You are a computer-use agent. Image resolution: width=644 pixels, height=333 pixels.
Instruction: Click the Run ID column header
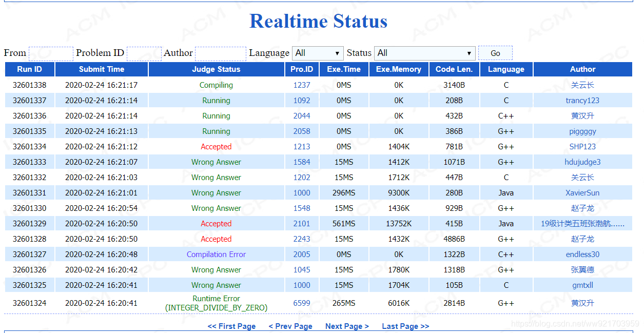click(x=30, y=69)
